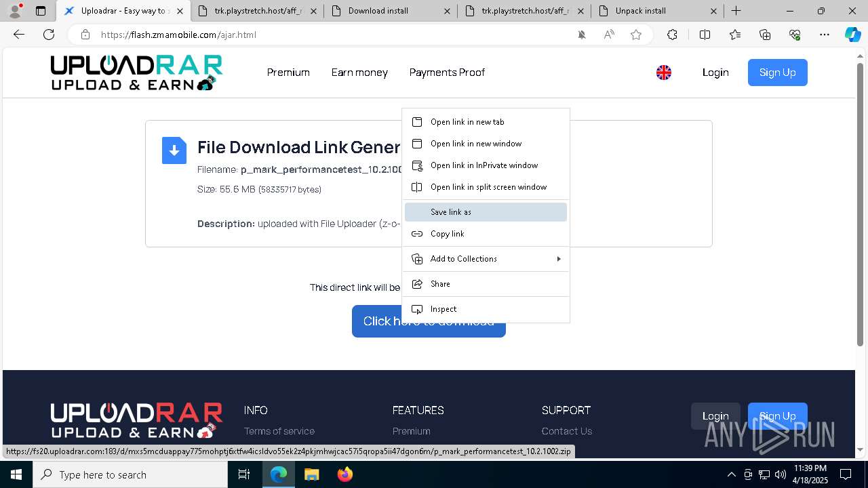868x488 pixels.
Task: Open the Favorites list icon
Action: (735, 35)
